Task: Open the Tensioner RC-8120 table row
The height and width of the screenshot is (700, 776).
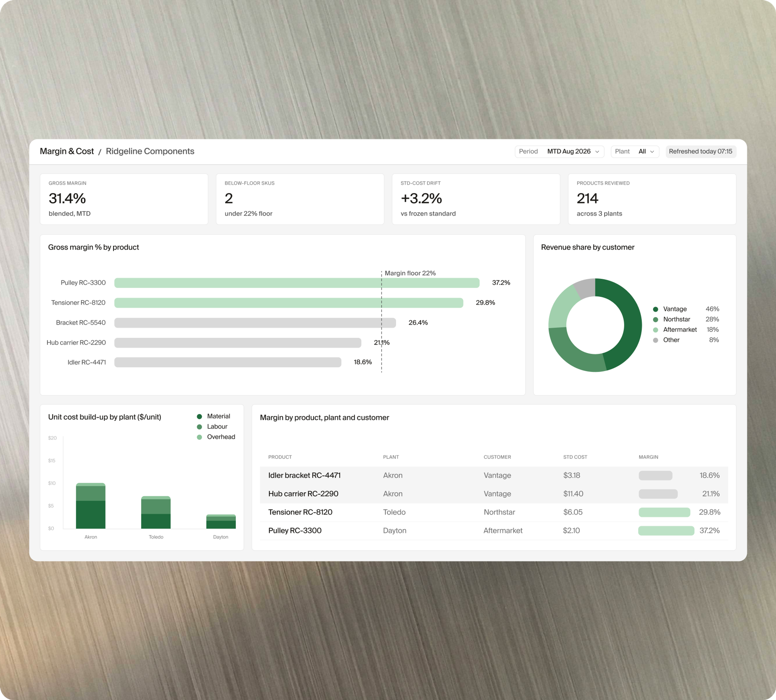Action: pos(494,512)
